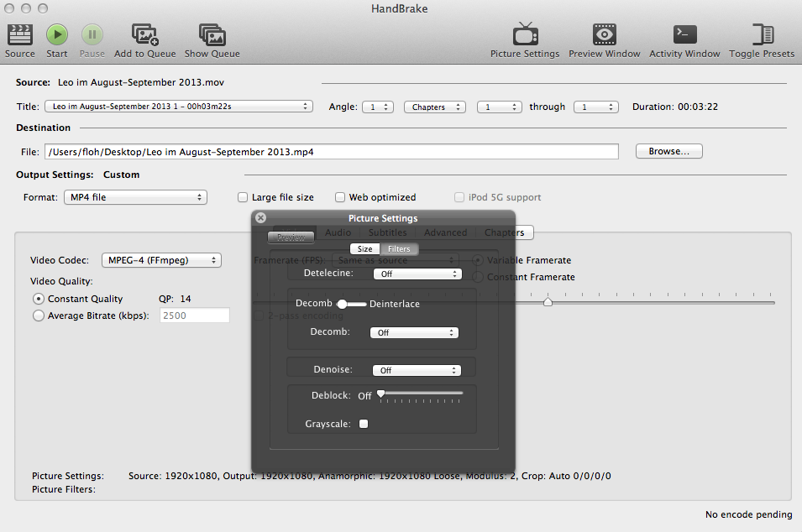Image resolution: width=802 pixels, height=532 pixels.
Task: Click the Average Bitrate 2500 field
Action: tap(195, 316)
